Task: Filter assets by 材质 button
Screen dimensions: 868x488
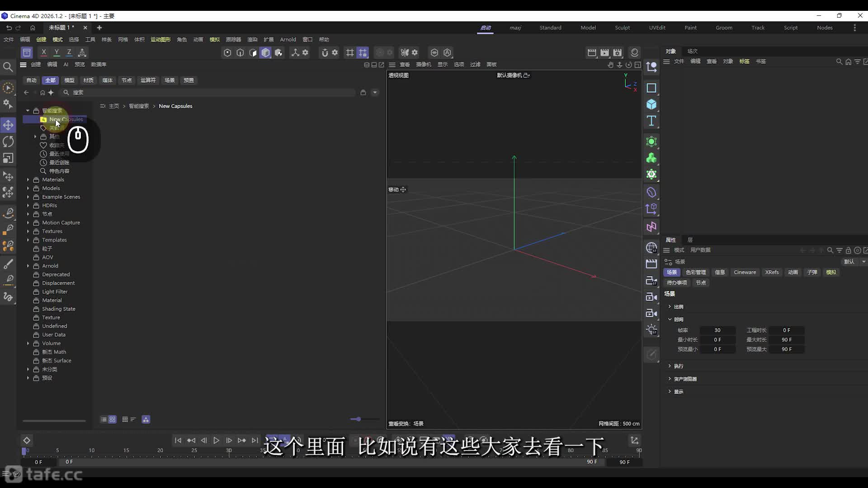Action: [89, 80]
